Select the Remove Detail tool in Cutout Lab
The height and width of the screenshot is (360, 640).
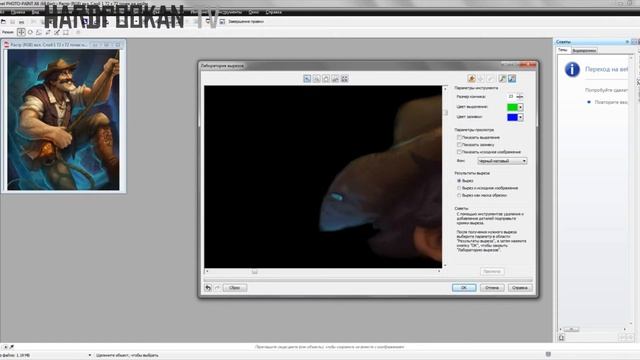point(512,78)
